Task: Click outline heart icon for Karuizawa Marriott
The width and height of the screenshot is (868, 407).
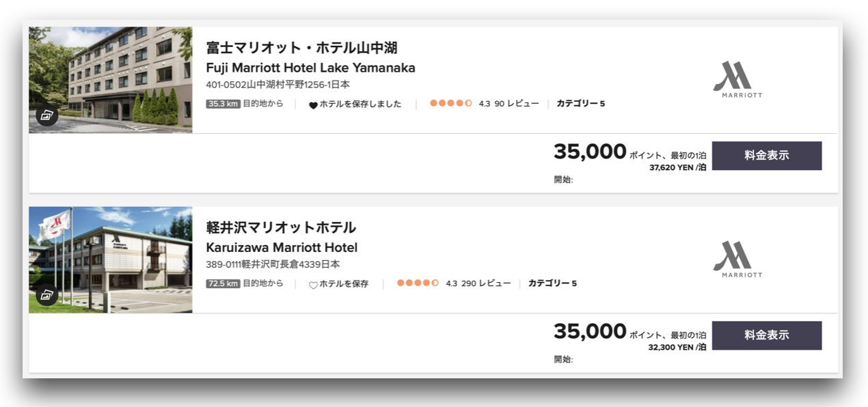Action: click(x=313, y=285)
